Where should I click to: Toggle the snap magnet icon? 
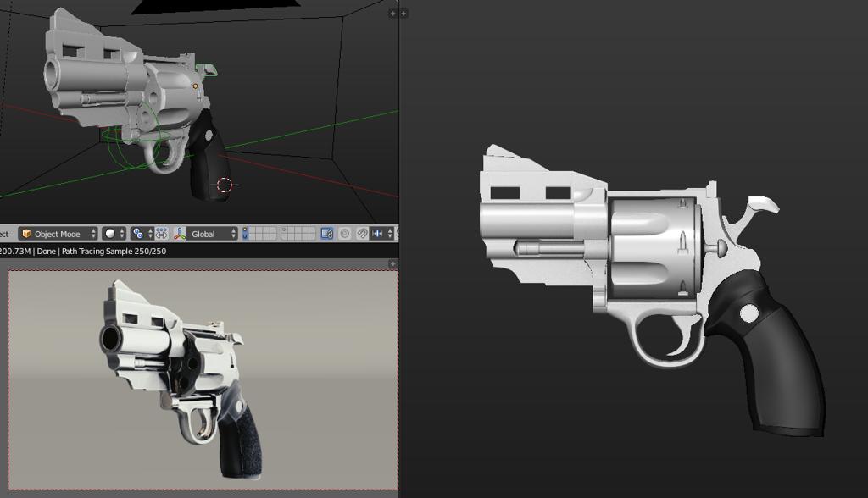click(x=362, y=234)
